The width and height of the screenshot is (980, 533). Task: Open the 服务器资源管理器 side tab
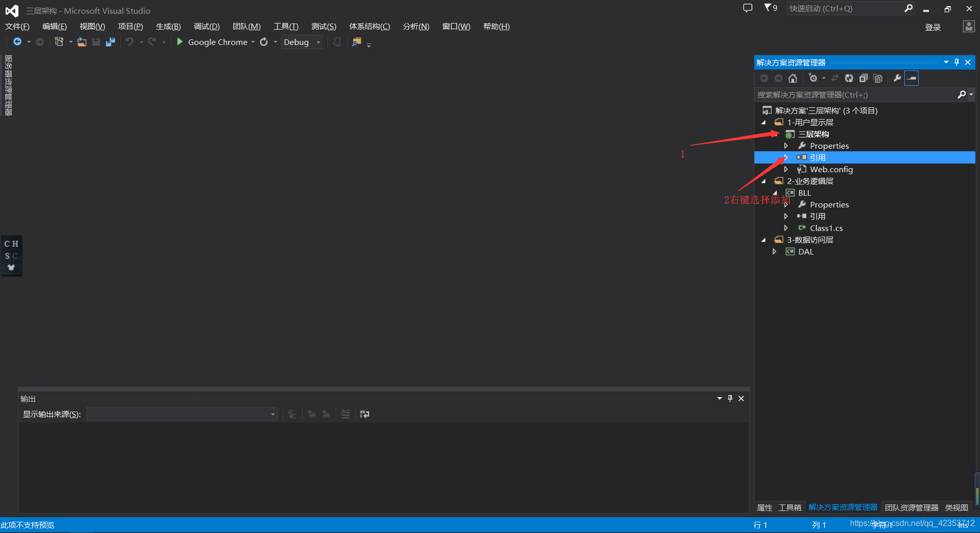coord(8,85)
